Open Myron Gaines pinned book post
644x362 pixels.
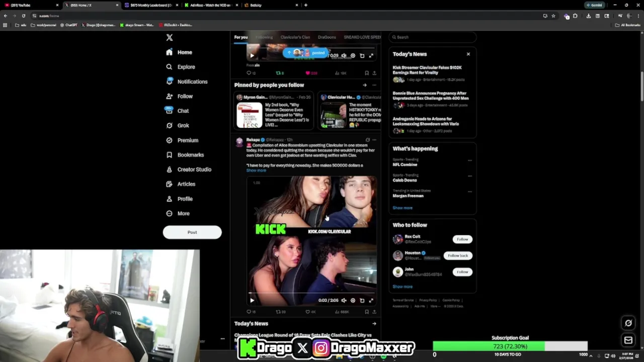(274, 111)
